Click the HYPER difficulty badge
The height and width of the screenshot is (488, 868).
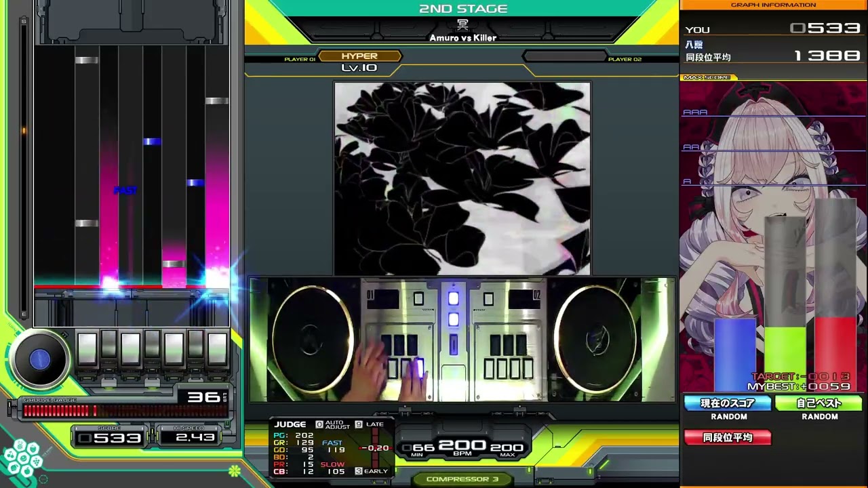click(x=359, y=56)
